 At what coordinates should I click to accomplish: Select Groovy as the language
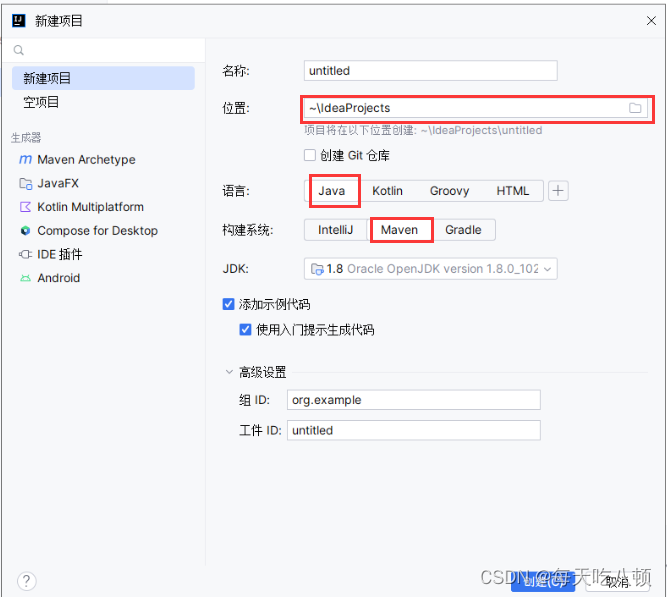pyautogui.click(x=449, y=191)
